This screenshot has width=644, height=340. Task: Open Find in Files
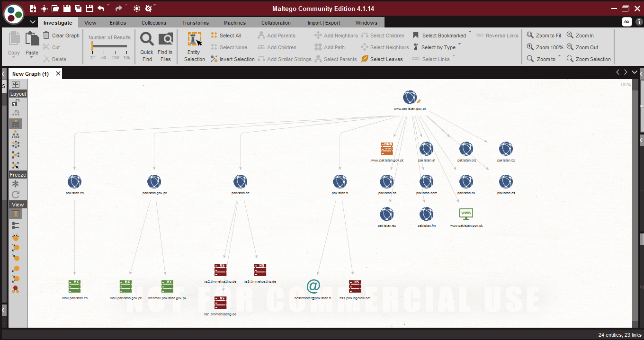pos(165,46)
